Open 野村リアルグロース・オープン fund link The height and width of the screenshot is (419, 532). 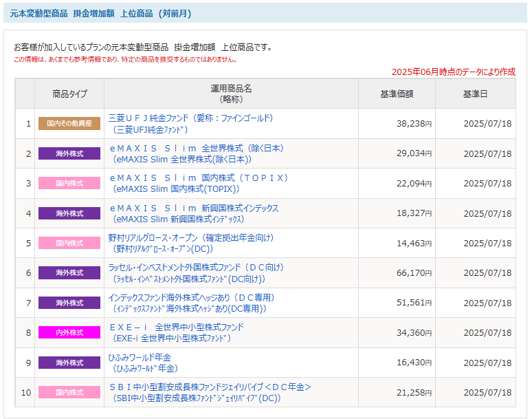click(x=191, y=243)
